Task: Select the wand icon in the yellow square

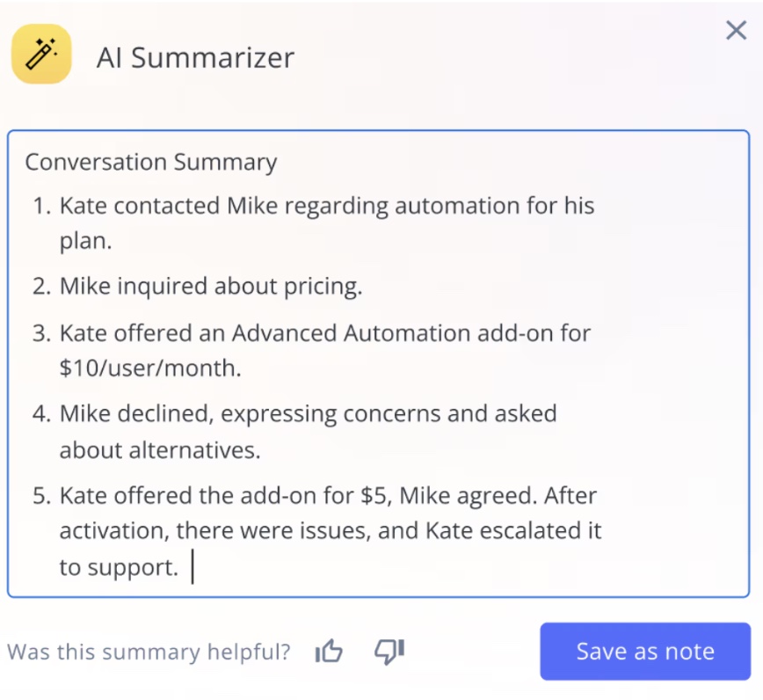Action: (40, 55)
